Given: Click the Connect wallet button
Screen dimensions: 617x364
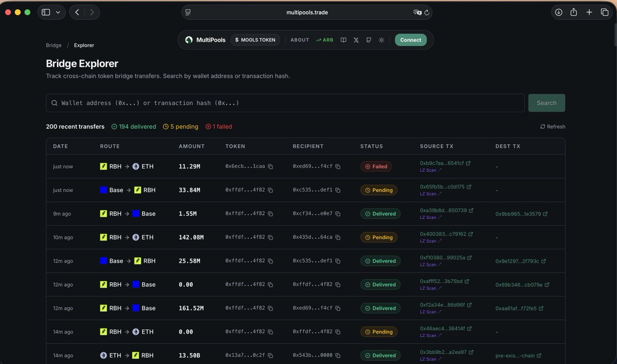Looking at the screenshot, I should click(x=411, y=40).
